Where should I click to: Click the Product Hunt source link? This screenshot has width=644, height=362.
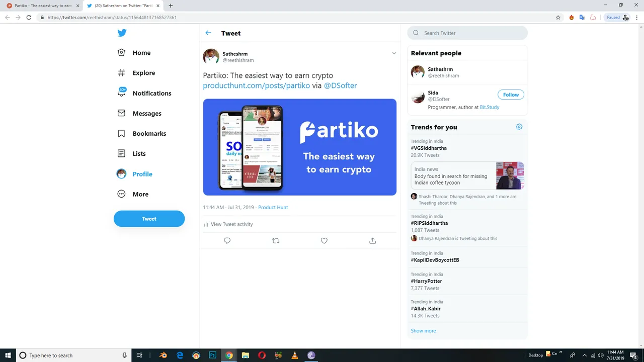click(x=273, y=207)
